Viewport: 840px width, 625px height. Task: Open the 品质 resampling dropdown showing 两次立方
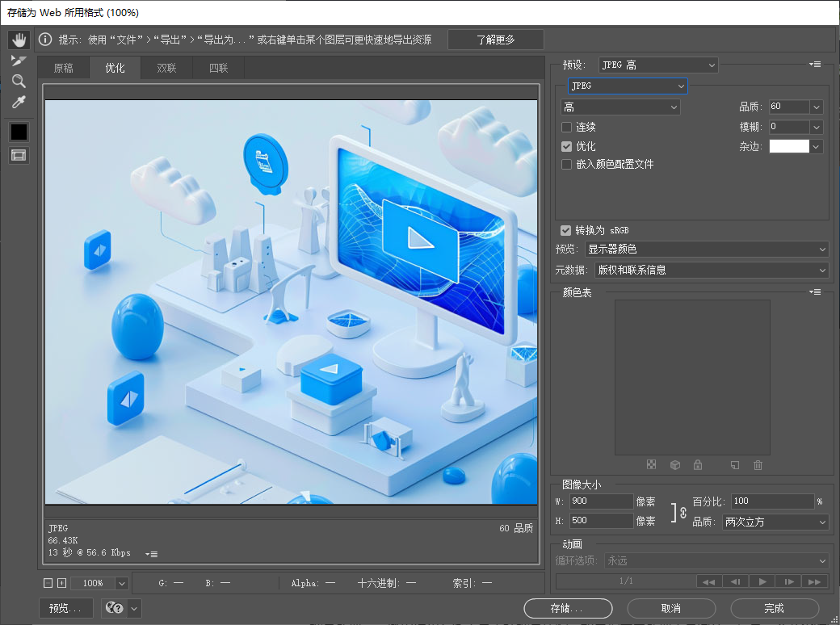(774, 522)
